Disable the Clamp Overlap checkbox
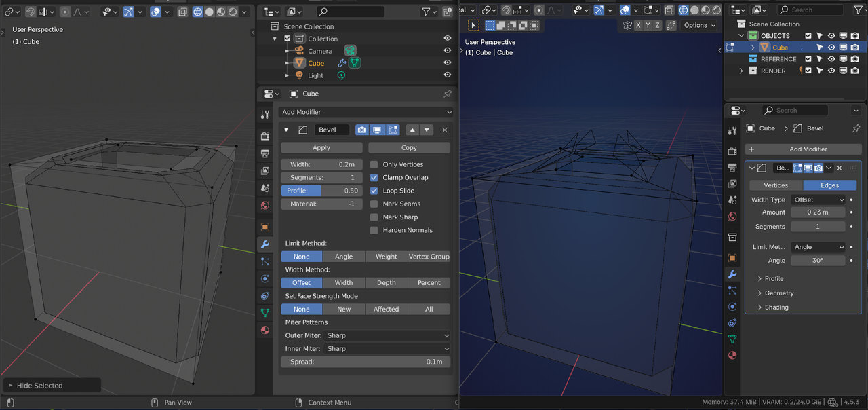This screenshot has height=410, width=868. [374, 178]
